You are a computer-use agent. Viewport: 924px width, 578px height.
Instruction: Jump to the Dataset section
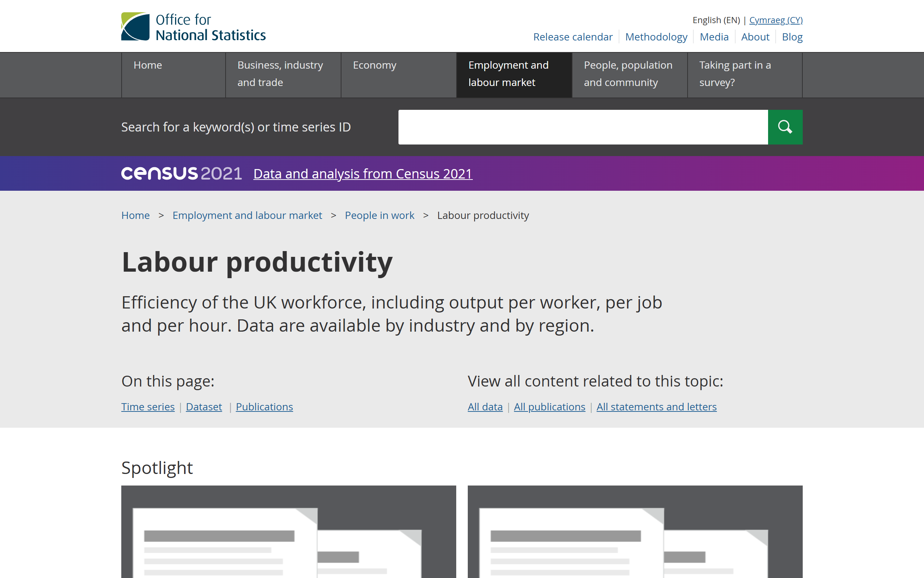204,407
